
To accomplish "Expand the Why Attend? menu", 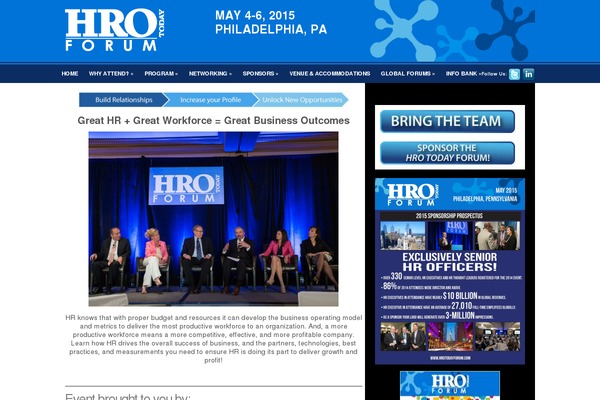I will [111, 73].
